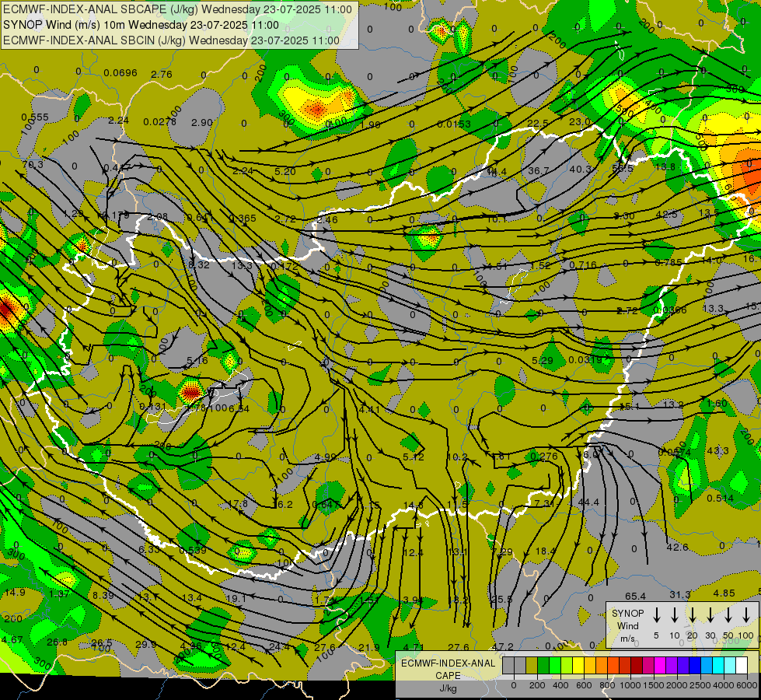Click the 42.6 value on the map
The width and height of the screenshot is (761, 700).
pos(678,547)
